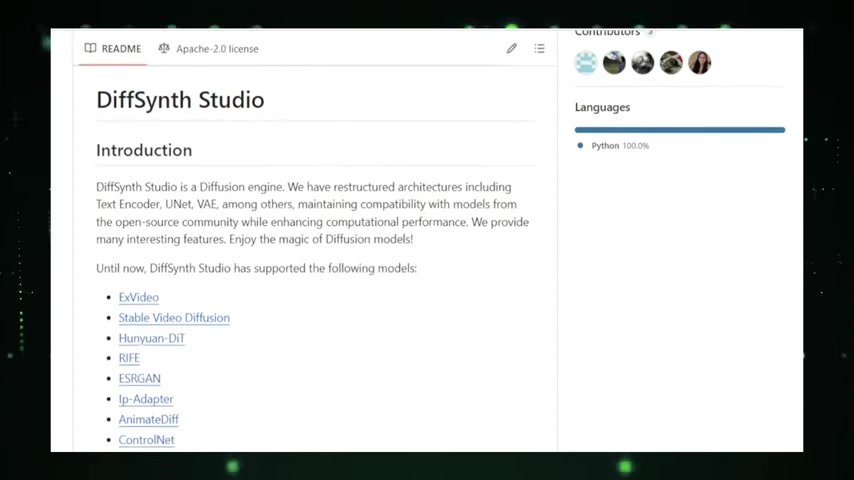Click the Contributors heading
854x480 pixels.
pyautogui.click(x=607, y=33)
